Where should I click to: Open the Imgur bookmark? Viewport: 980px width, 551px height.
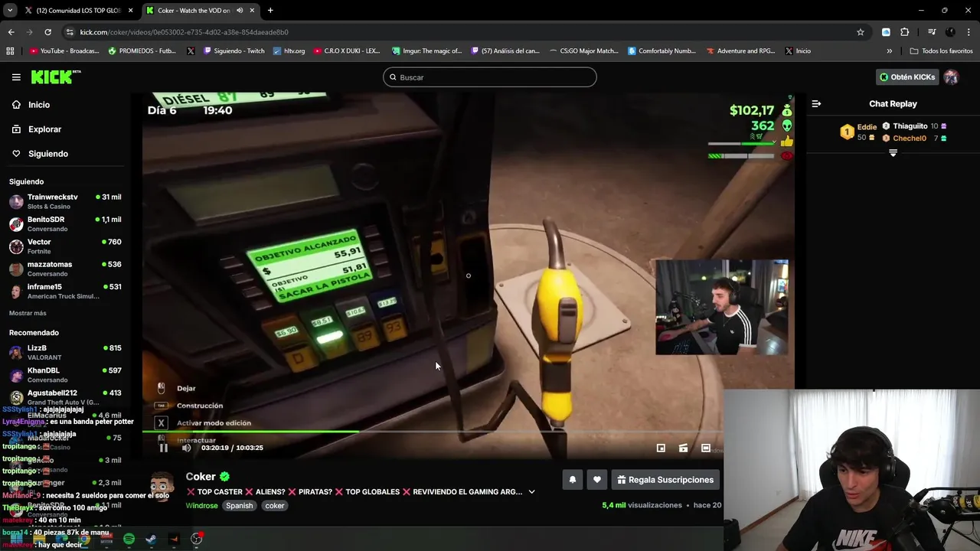[x=427, y=51]
